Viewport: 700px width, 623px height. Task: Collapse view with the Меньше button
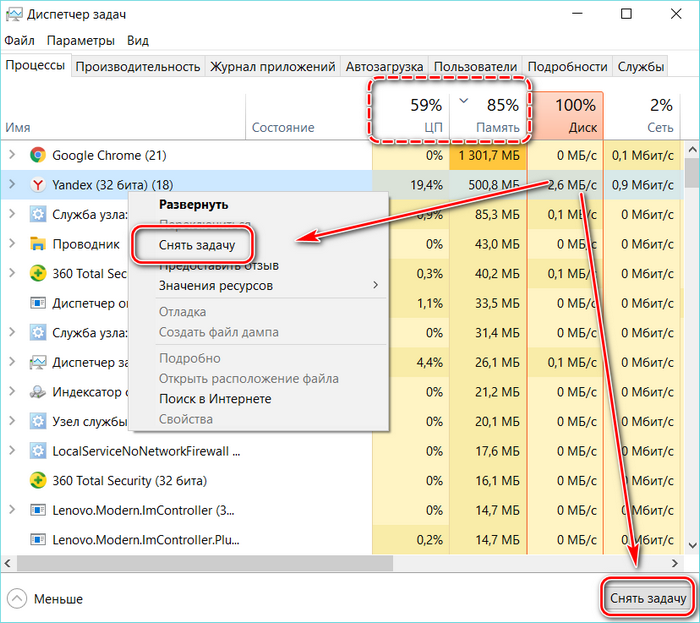(x=46, y=599)
